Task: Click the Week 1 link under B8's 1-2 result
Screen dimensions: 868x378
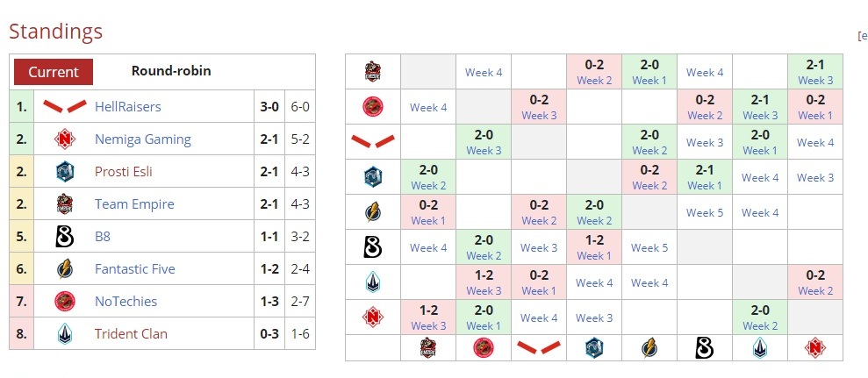Action: (x=594, y=256)
